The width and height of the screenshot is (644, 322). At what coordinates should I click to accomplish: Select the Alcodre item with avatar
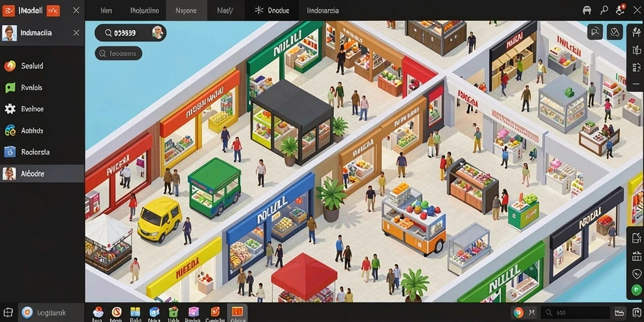pyautogui.click(x=42, y=174)
